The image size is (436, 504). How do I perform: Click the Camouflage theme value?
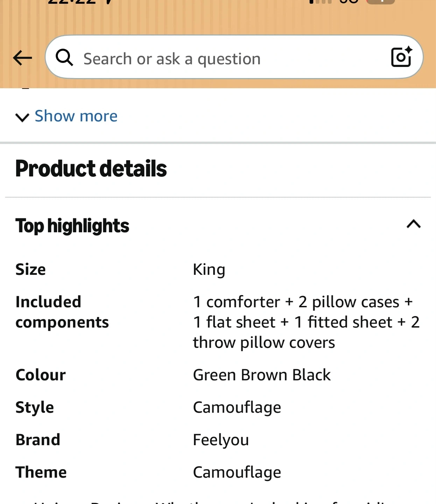pos(237,472)
